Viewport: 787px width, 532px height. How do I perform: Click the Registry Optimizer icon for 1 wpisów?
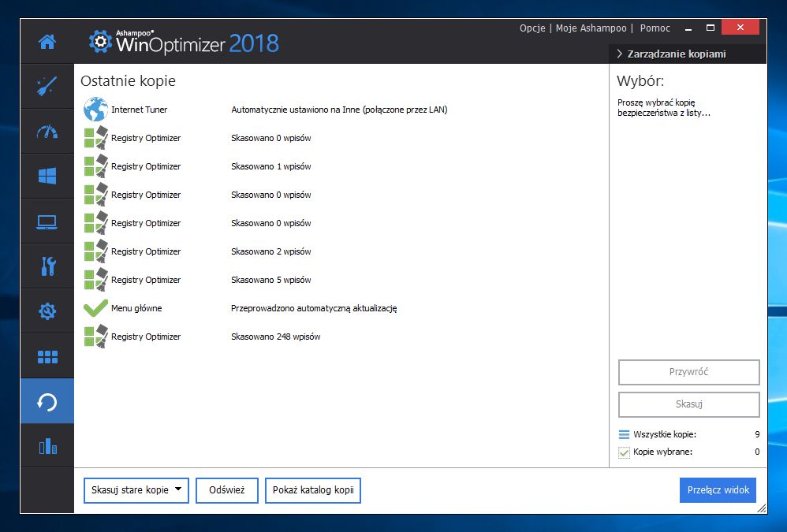(x=95, y=166)
